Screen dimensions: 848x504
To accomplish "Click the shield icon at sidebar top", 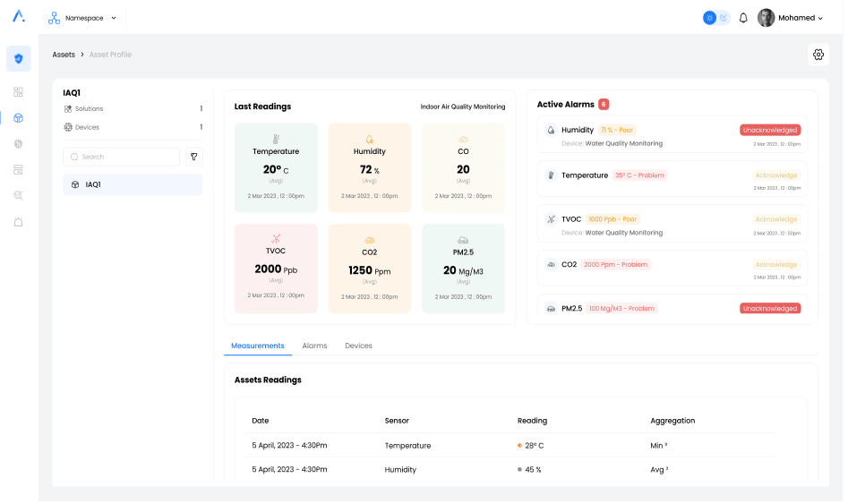I will pos(18,58).
